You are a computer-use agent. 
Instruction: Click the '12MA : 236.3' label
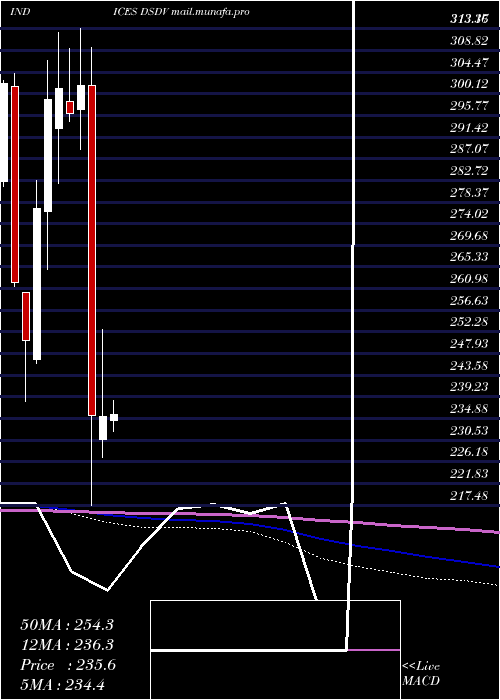(67, 645)
